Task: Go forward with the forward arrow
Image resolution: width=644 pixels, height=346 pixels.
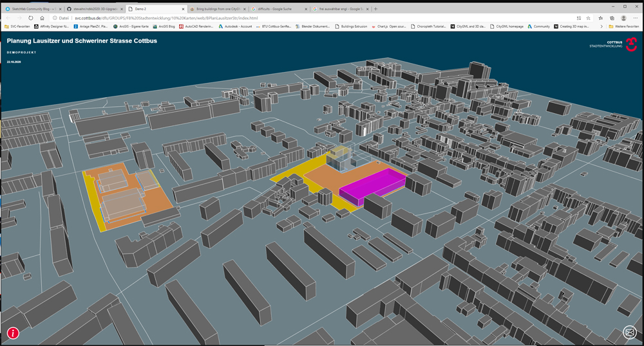Action: (19, 18)
